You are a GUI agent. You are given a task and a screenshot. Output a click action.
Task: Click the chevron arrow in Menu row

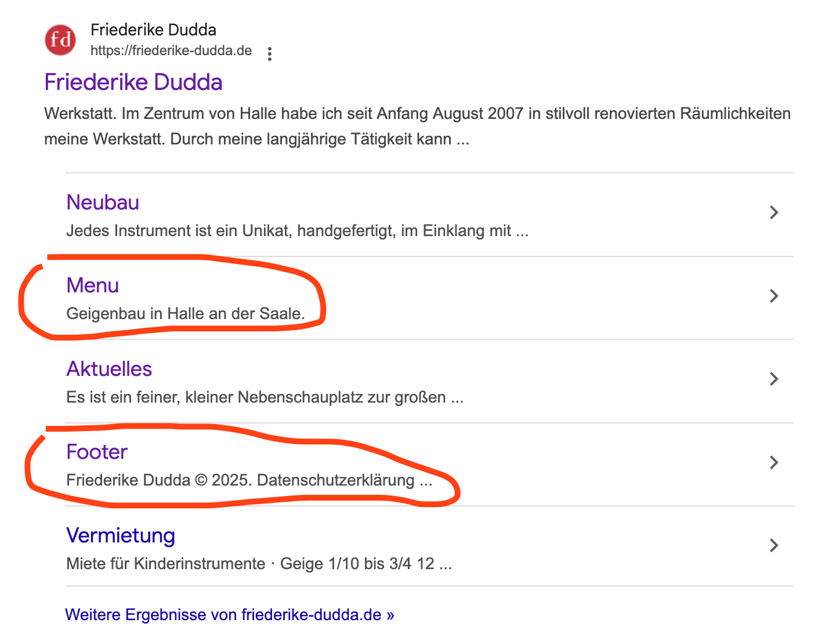774,296
